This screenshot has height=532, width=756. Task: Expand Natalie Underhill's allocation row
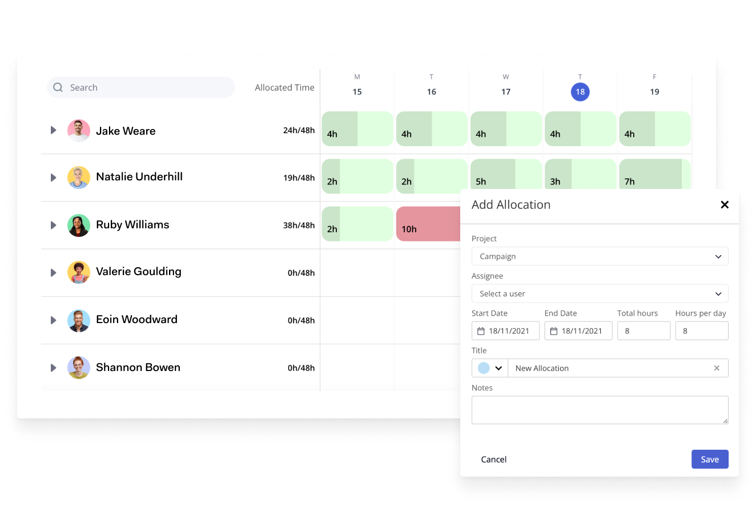(x=54, y=178)
